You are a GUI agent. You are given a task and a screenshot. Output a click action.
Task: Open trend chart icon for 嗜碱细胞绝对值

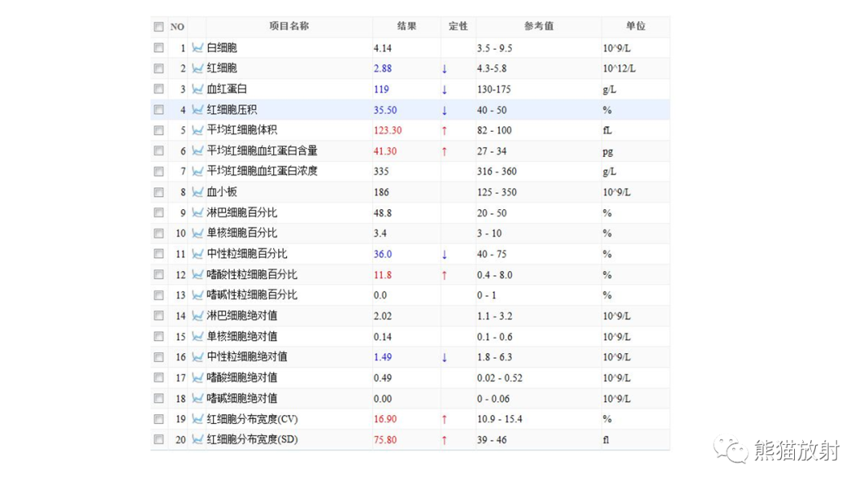197,398
